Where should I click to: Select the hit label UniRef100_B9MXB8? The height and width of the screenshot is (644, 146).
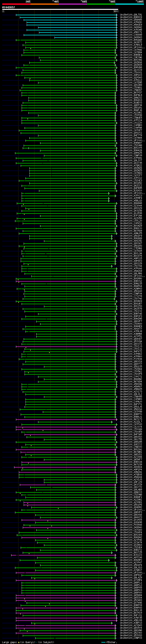(x=131, y=67)
